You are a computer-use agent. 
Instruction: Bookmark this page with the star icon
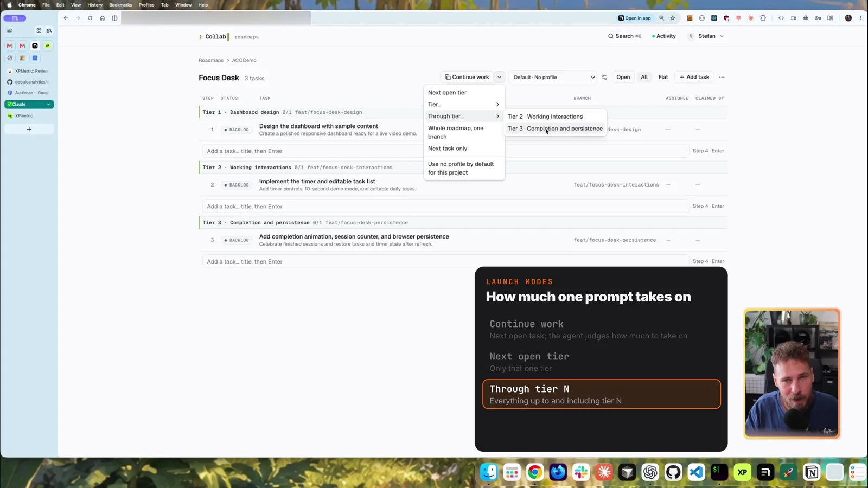(x=673, y=18)
